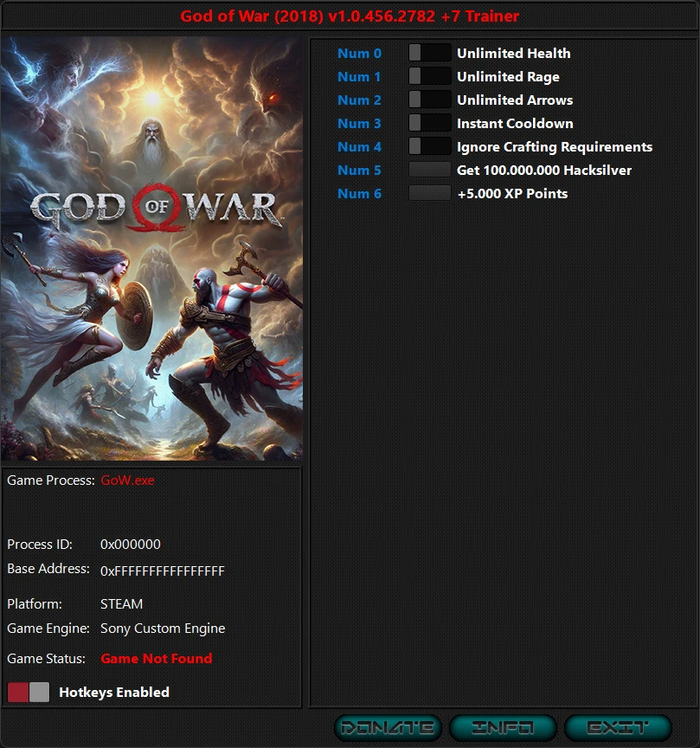Open the Info panel
Screen dimensions: 700x748
click(504, 727)
